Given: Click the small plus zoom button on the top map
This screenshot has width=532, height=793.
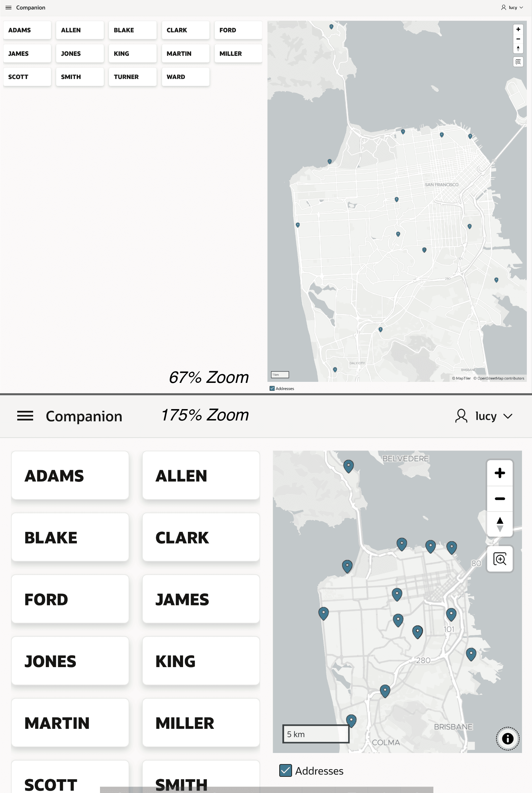Looking at the screenshot, I should 518,29.
